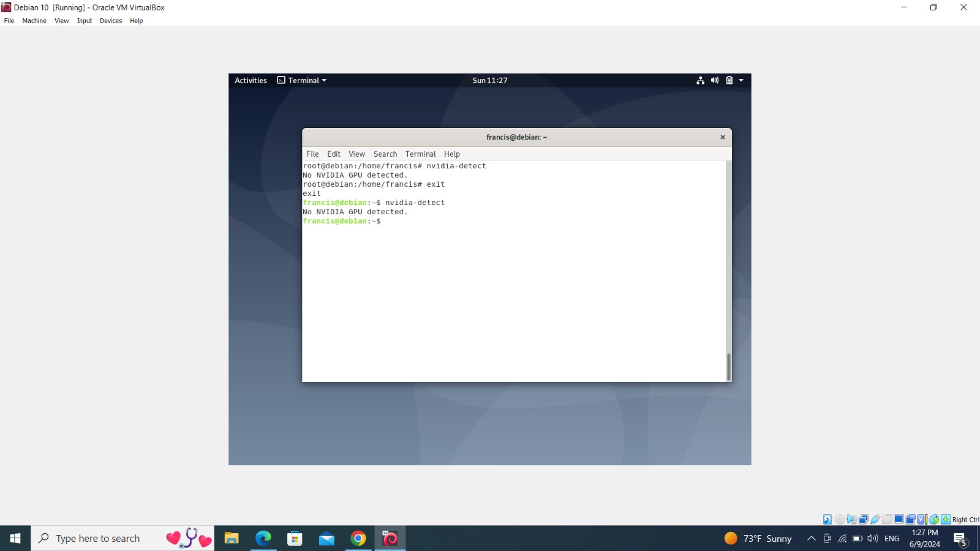Viewport: 980px width, 551px height.
Task: Click the 'root@debian:/home/francis# exit' line
Action: (x=374, y=184)
